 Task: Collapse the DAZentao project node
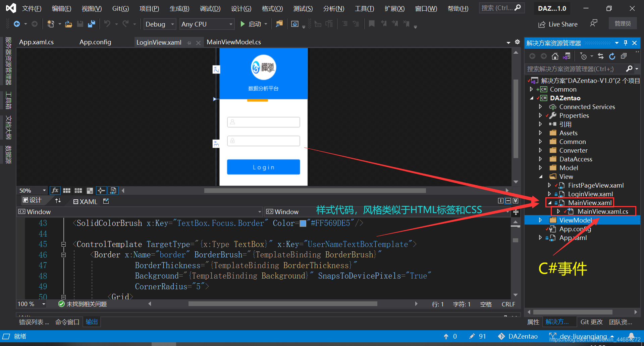pyautogui.click(x=532, y=98)
